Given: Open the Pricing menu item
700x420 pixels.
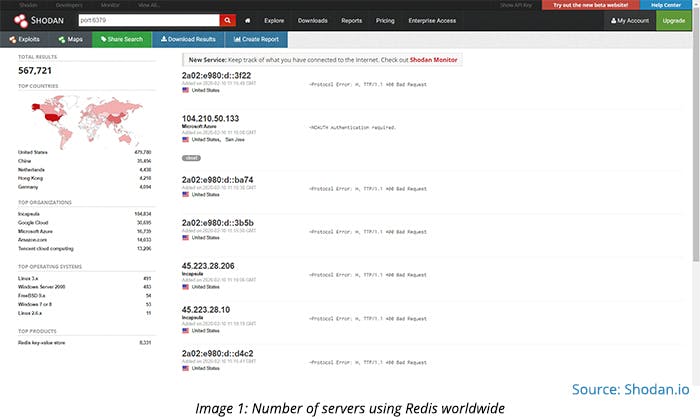Looking at the screenshot, I should pyautogui.click(x=385, y=21).
